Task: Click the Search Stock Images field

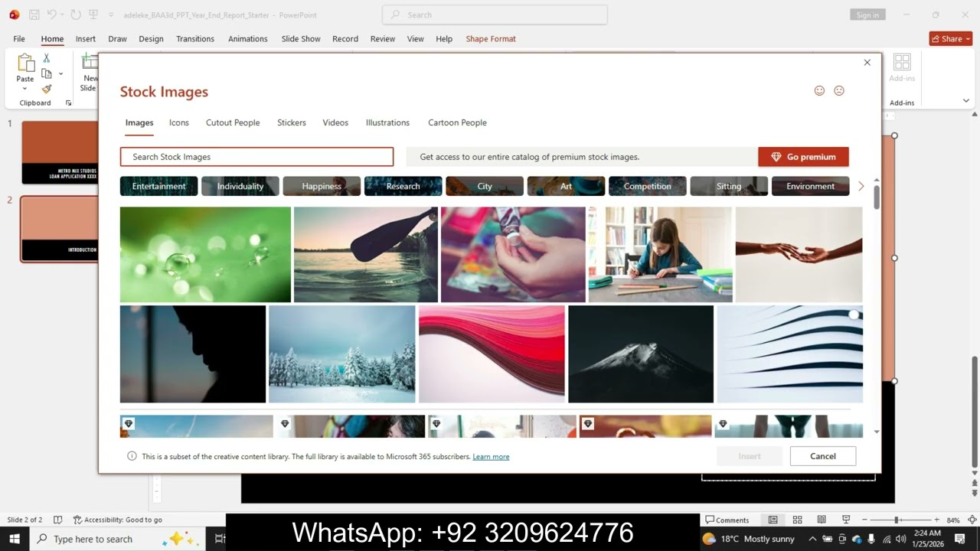Action: pyautogui.click(x=256, y=157)
